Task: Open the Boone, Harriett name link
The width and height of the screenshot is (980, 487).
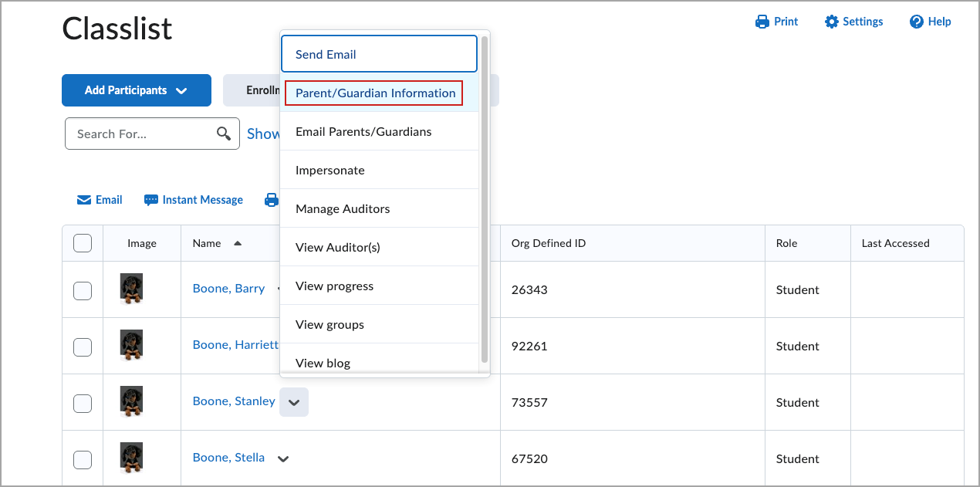Action: point(235,345)
